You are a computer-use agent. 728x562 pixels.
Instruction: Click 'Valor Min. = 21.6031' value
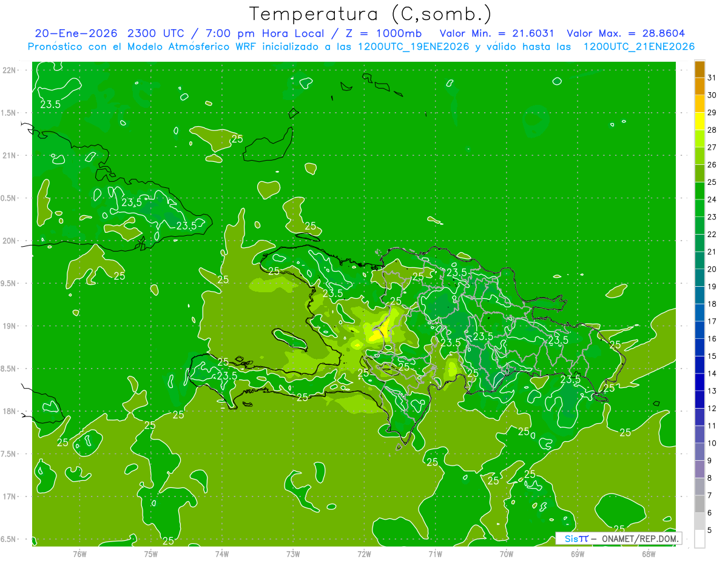[x=496, y=33]
